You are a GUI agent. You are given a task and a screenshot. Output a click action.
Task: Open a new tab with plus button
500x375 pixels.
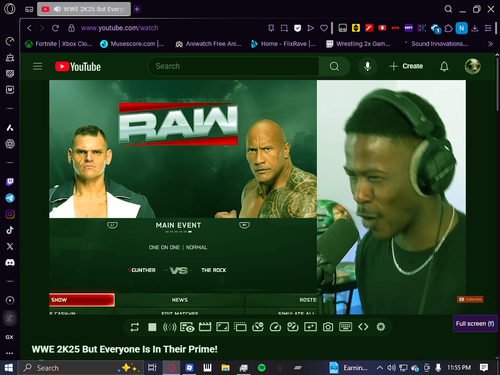click(x=137, y=9)
